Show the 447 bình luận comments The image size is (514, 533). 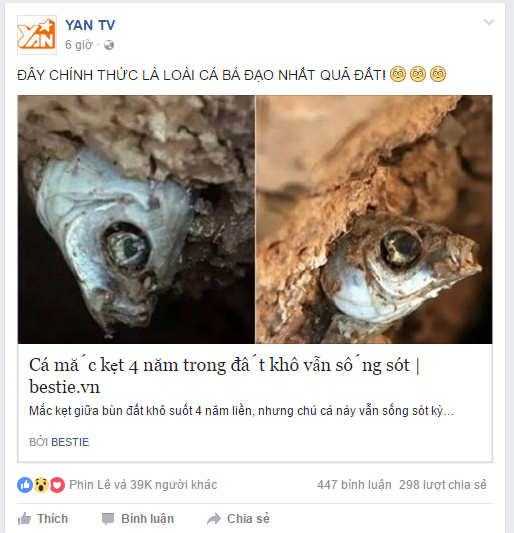tap(354, 485)
